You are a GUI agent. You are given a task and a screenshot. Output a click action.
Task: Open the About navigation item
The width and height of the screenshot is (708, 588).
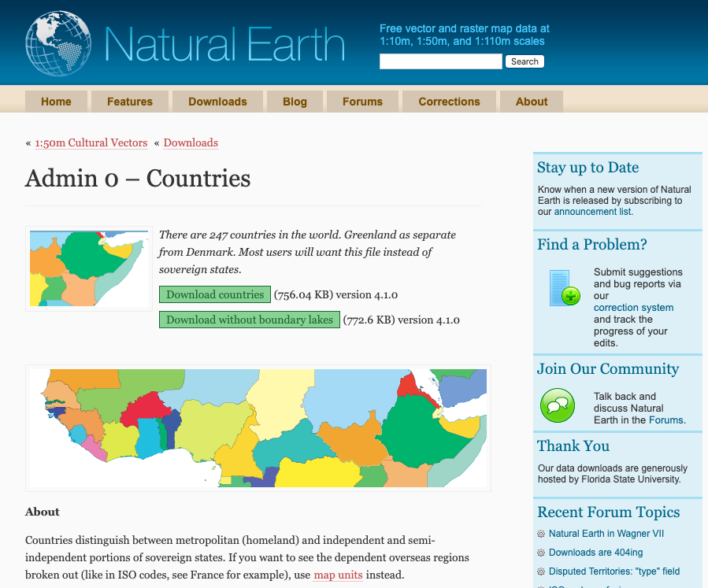point(532,102)
